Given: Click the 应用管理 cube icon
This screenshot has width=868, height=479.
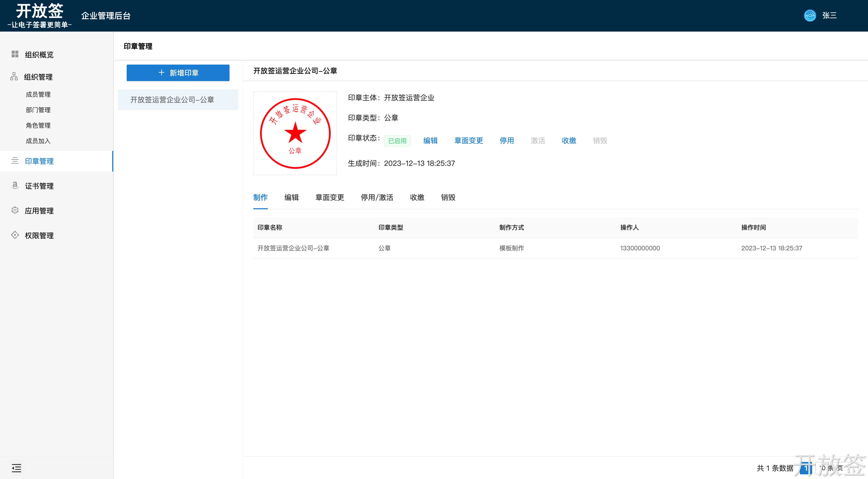Looking at the screenshot, I should click(15, 210).
